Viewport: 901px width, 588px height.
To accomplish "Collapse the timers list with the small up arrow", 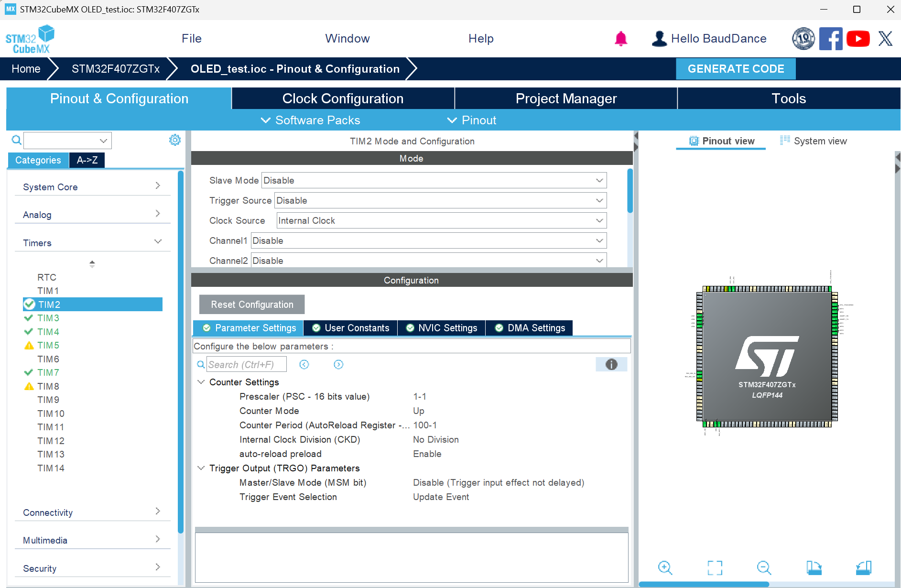I will (92, 263).
